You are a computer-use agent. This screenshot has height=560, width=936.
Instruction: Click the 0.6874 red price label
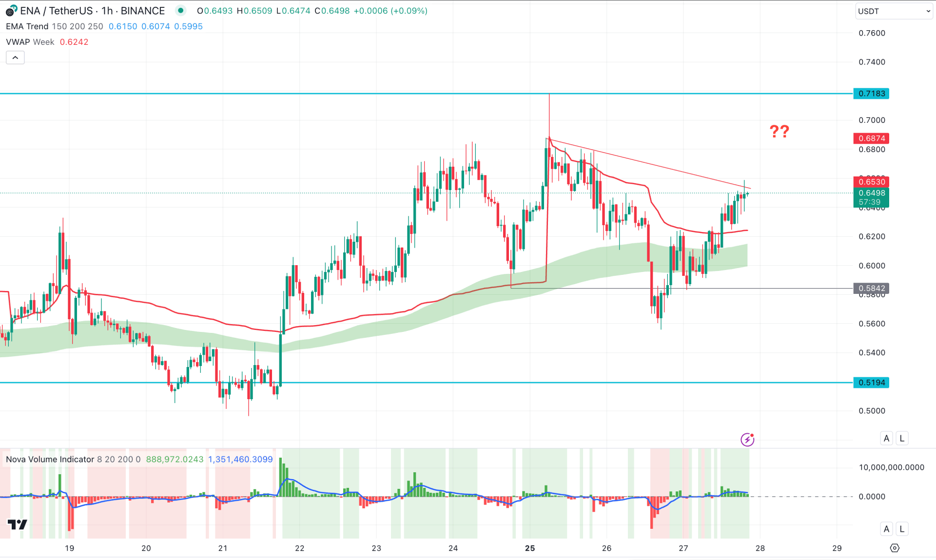pos(871,138)
